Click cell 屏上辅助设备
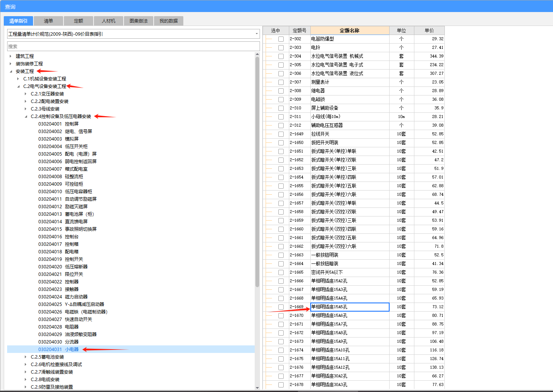 coord(350,108)
